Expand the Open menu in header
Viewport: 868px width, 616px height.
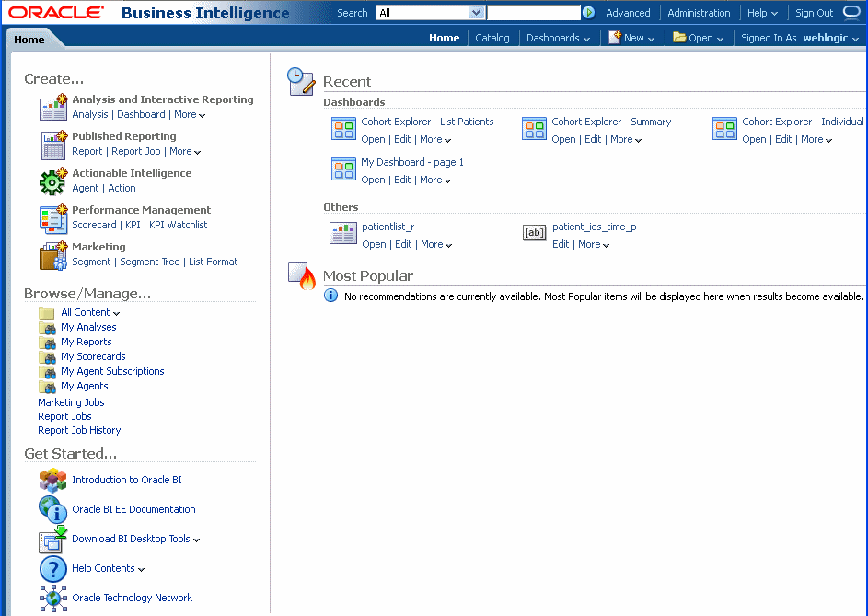pyautogui.click(x=698, y=38)
